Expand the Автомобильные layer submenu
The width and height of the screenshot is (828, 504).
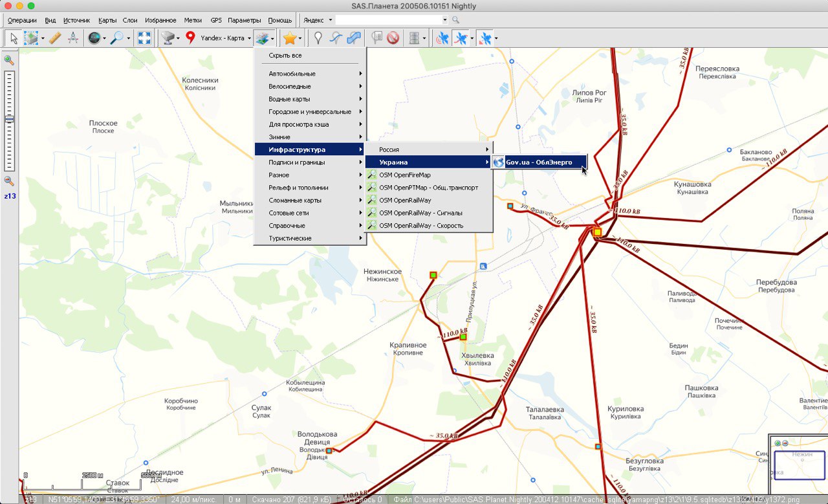(310, 74)
